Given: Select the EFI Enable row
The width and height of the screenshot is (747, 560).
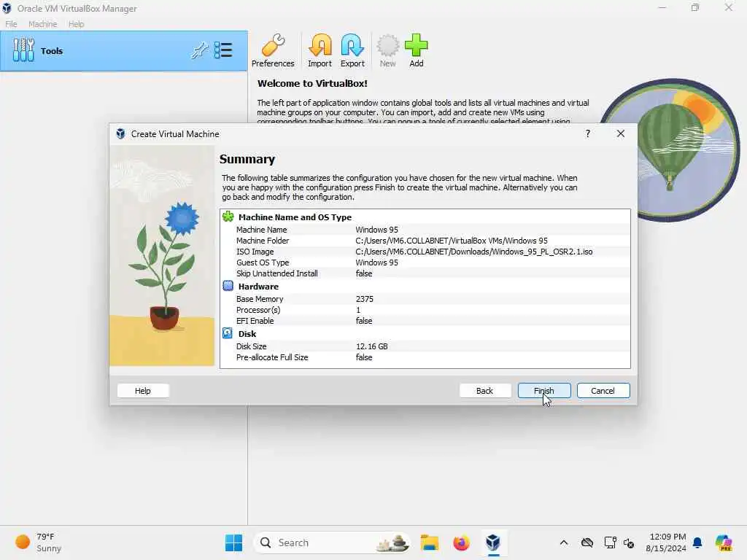Looking at the screenshot, I should [x=425, y=321].
